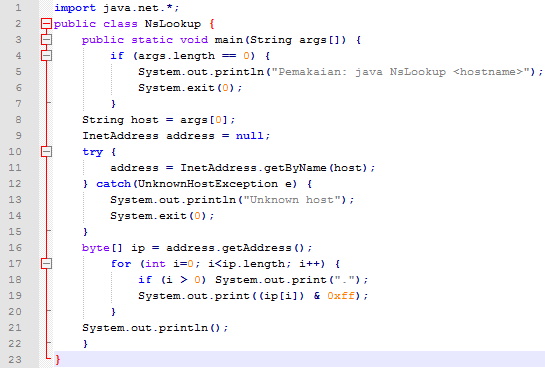The image size is (545, 368).
Task: Collapse the main method fold on line 3
Action: pos(46,40)
